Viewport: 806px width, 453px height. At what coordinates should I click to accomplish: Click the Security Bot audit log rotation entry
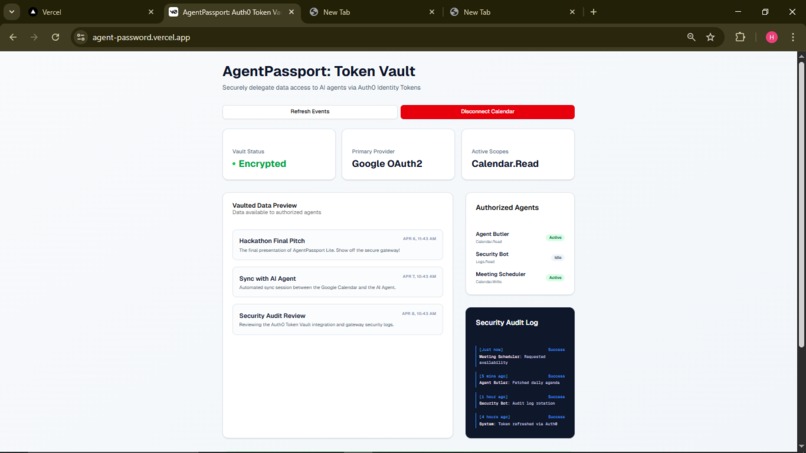pyautogui.click(x=520, y=400)
